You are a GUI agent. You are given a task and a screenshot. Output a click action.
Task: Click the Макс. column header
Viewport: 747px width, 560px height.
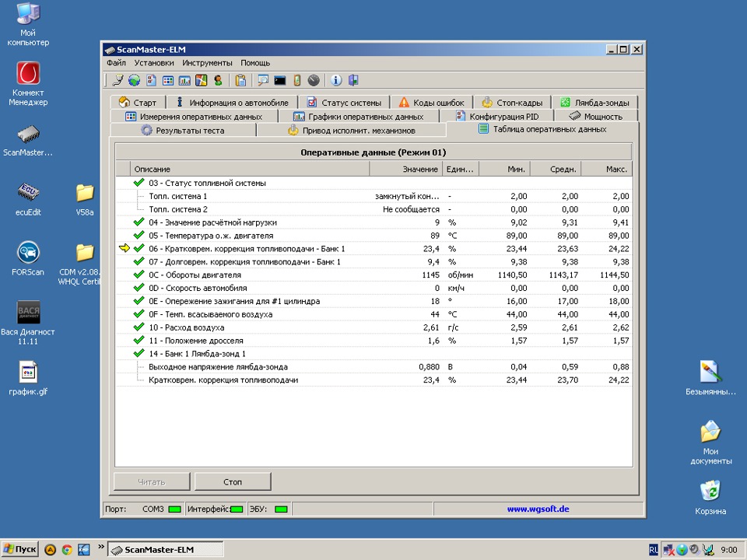[607, 169]
